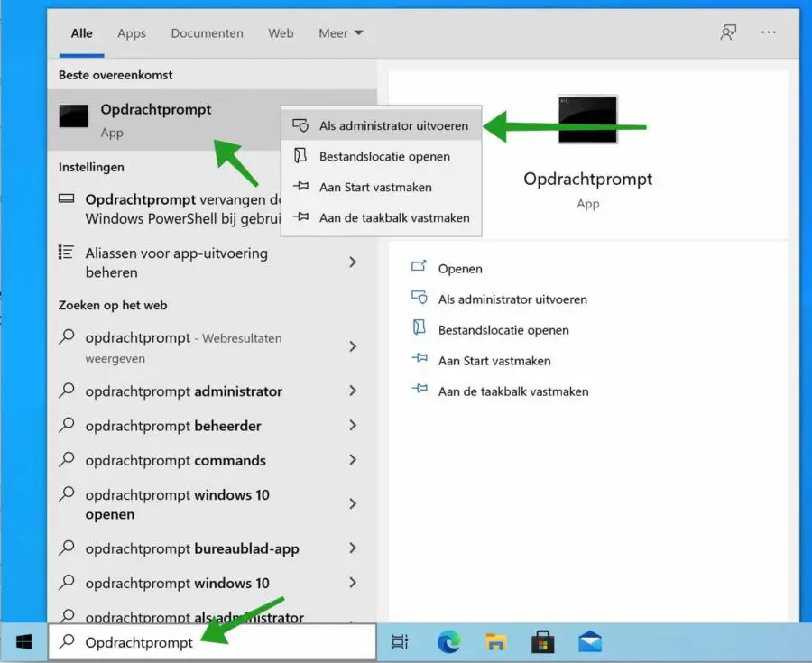Choose 'Als administrator uitvoeren' in the context menu
The width and height of the screenshot is (812, 663).
(381, 125)
